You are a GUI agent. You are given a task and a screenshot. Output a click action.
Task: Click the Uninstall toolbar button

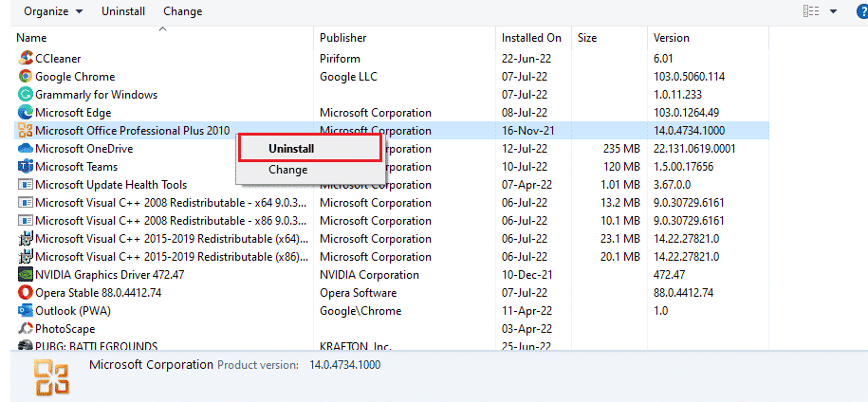point(123,11)
